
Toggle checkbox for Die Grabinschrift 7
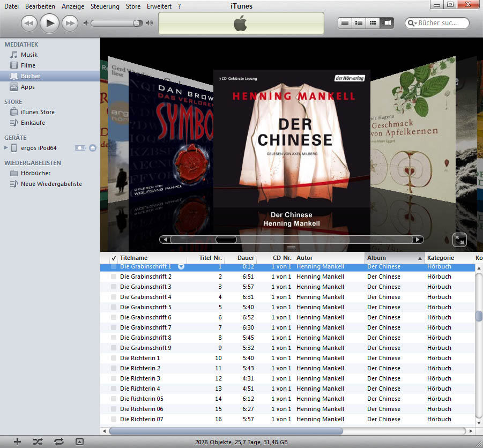pos(114,327)
